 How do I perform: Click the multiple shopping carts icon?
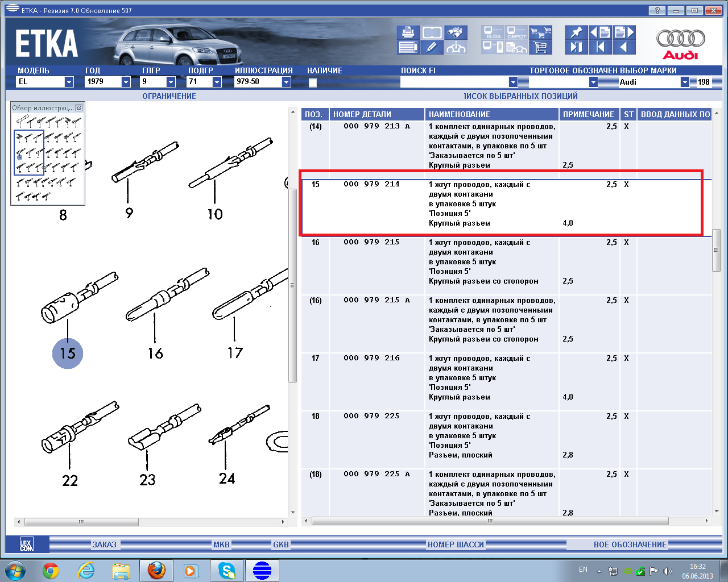pos(540,32)
